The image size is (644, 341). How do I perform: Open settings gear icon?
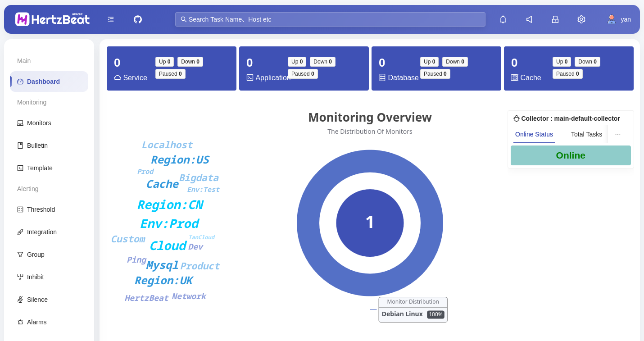(x=581, y=19)
